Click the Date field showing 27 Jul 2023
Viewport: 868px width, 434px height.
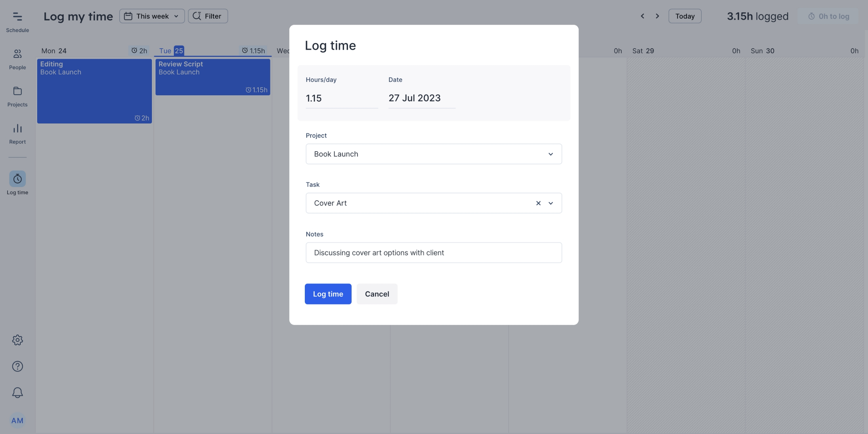[x=421, y=98]
